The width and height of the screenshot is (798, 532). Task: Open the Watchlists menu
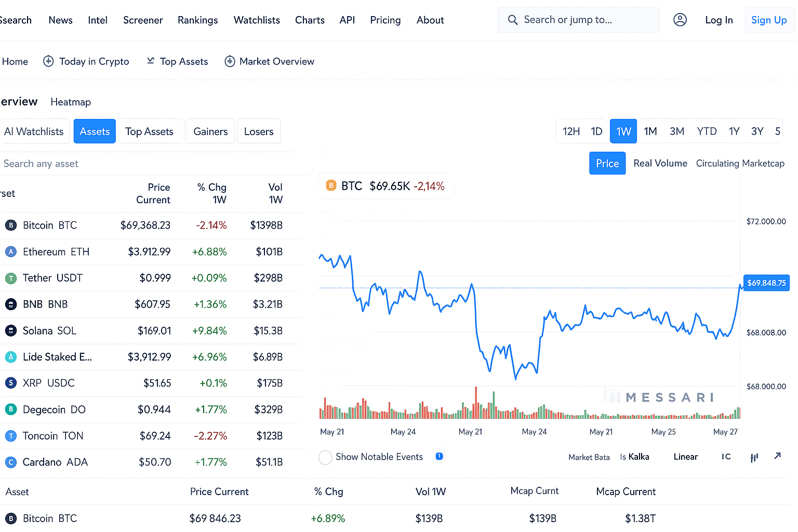point(257,20)
